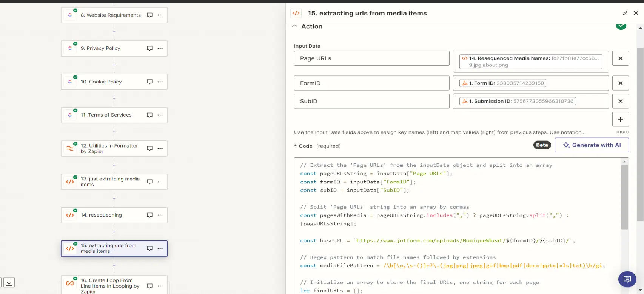Click the Beta badge next to Code
This screenshot has width=644, height=294.
[542, 145]
